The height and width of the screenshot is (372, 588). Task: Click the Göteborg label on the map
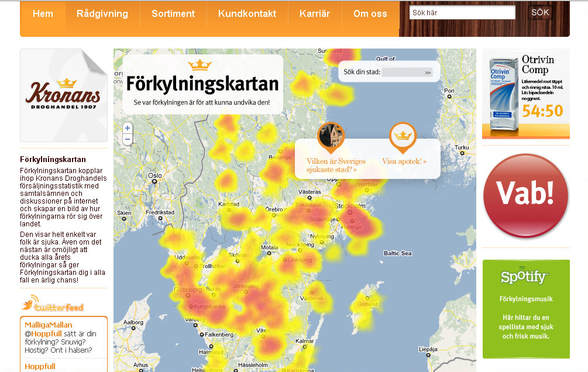[187, 290]
